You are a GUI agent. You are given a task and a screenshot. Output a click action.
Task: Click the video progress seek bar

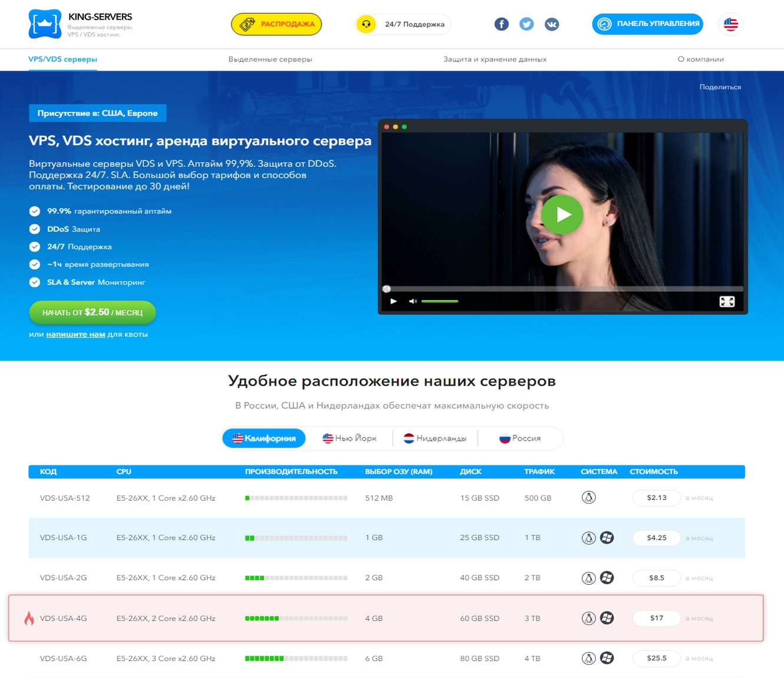click(x=563, y=289)
